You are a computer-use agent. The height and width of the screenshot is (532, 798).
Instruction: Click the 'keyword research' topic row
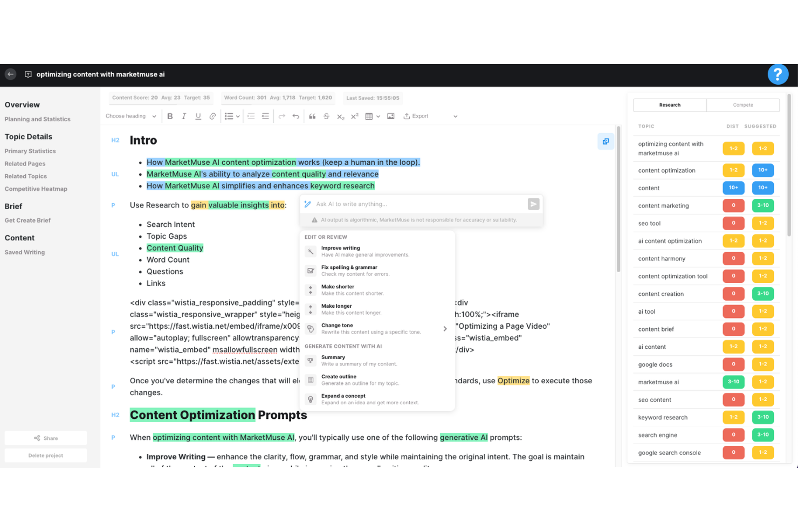click(706, 417)
